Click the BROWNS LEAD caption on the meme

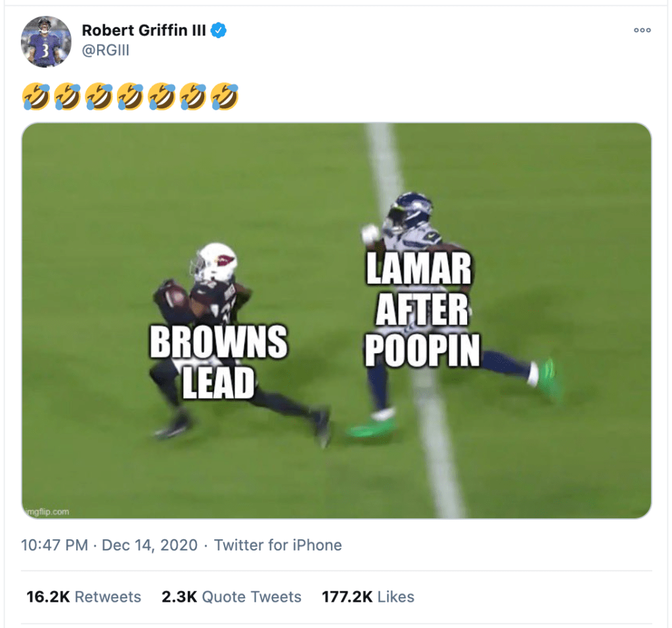pos(218,362)
